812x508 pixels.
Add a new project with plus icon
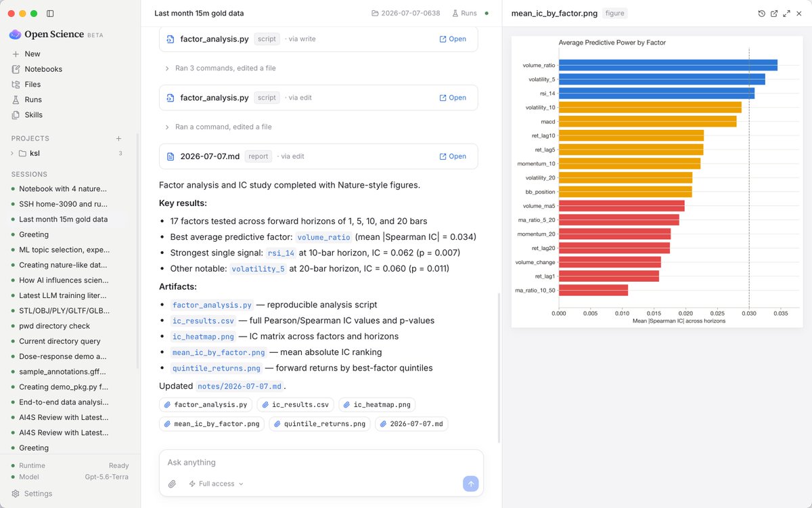119,138
